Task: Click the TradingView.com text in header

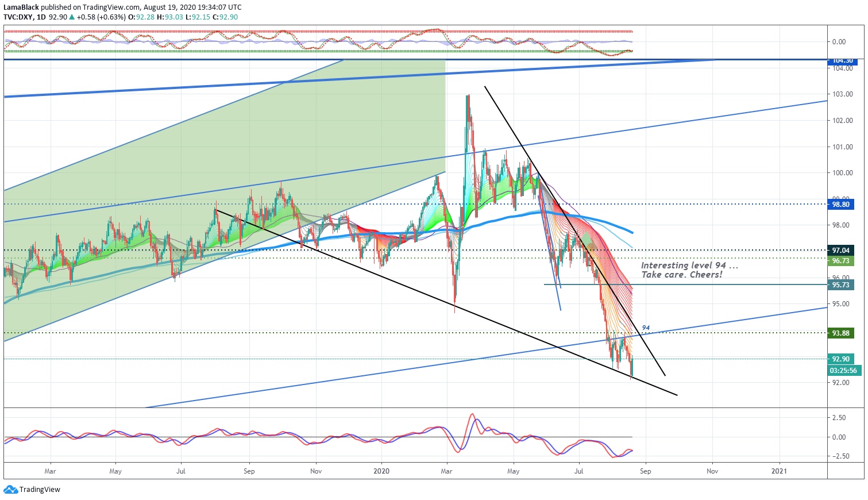Action: tap(111, 7)
